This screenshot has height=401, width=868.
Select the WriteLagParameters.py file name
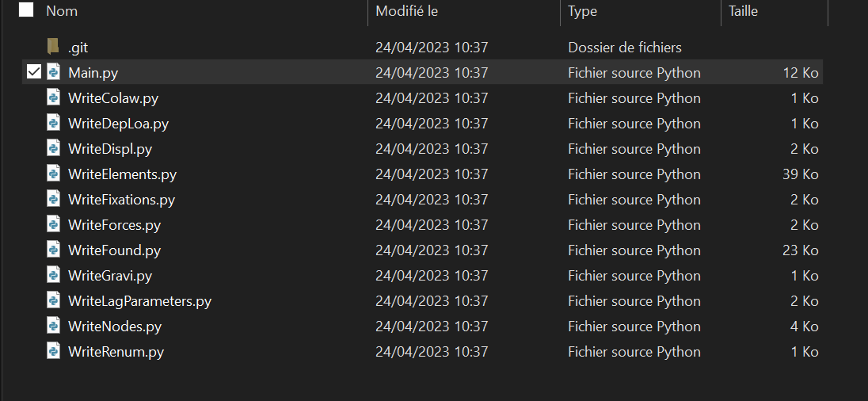coord(139,300)
